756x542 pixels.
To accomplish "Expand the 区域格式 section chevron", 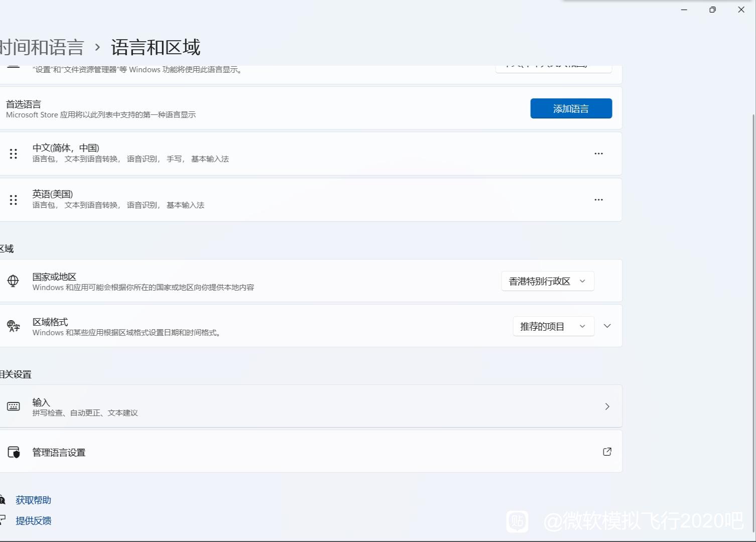I will tap(607, 326).
